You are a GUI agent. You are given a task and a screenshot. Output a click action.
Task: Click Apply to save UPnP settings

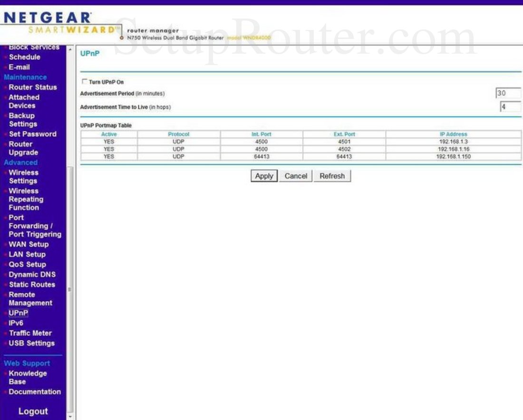[263, 176]
